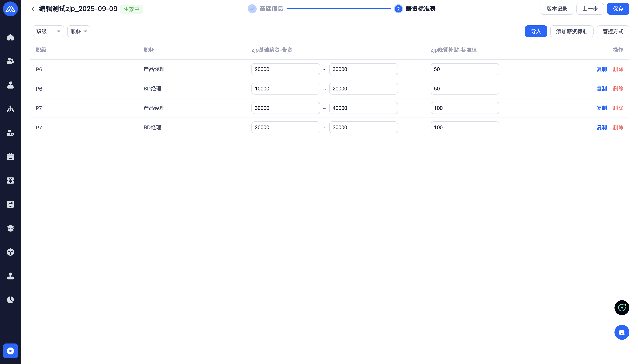Edit P7 BD经理 dinner subsidy 100 field

point(465,128)
